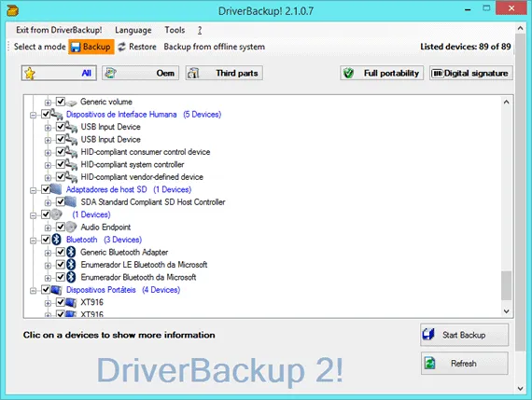Click the Dispositivos Portáteis category icon

(56, 290)
